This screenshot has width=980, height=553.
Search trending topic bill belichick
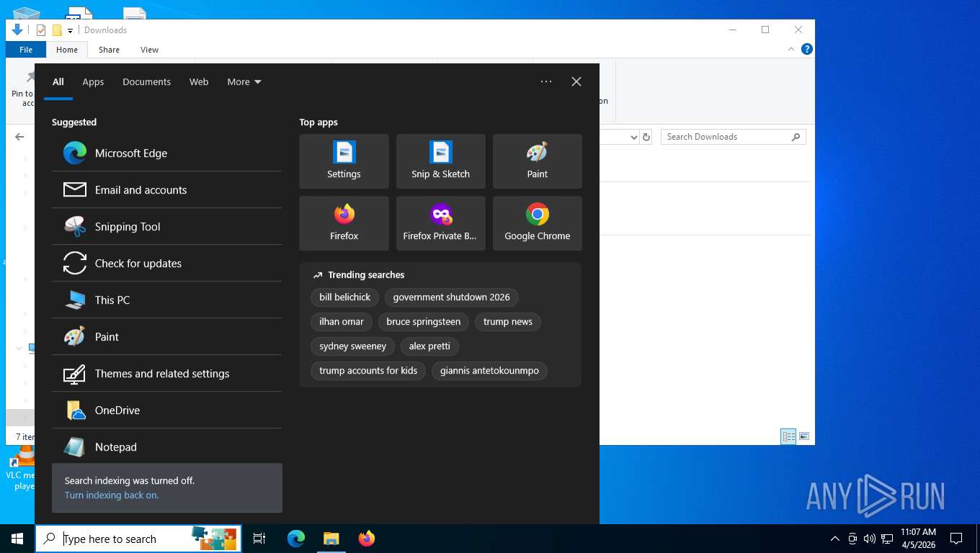click(x=344, y=297)
